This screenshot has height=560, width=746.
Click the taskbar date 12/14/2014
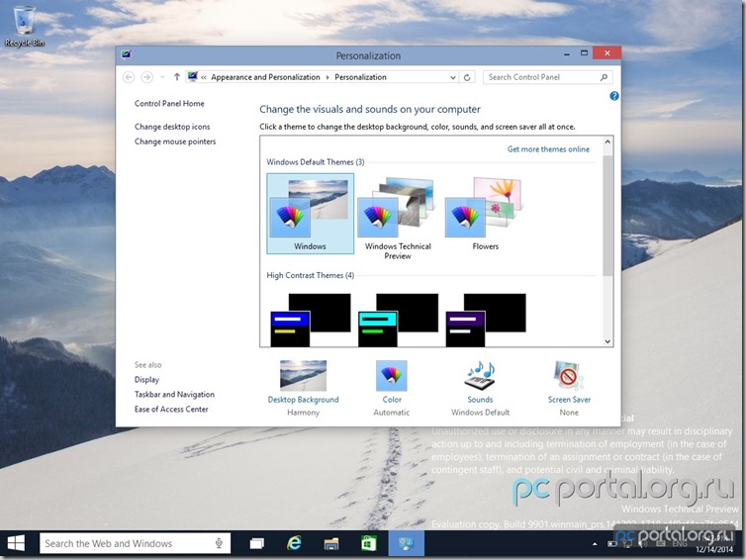(714, 549)
